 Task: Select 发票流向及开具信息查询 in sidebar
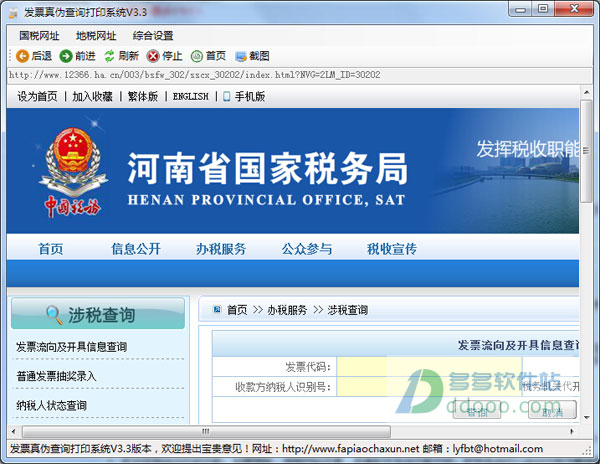click(72, 347)
